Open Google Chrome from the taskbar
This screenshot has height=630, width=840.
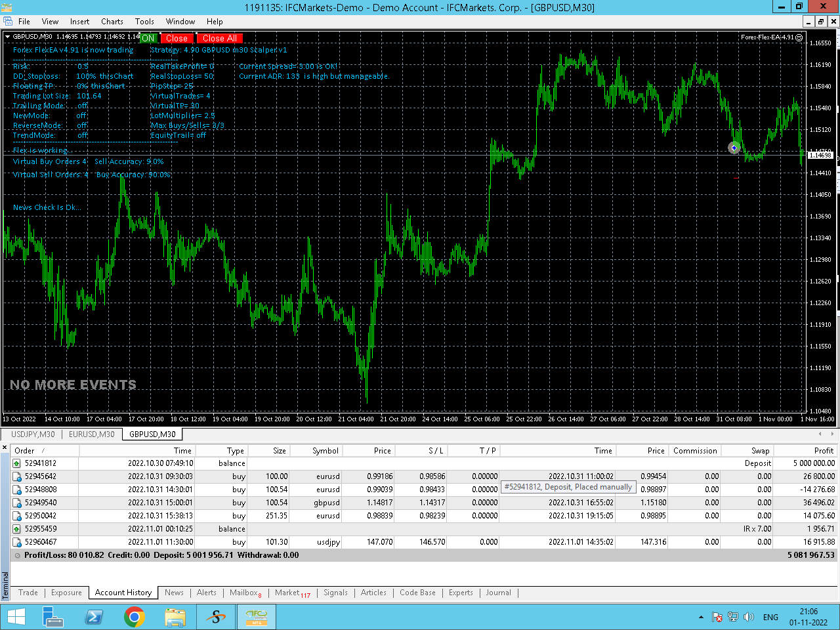click(x=135, y=617)
